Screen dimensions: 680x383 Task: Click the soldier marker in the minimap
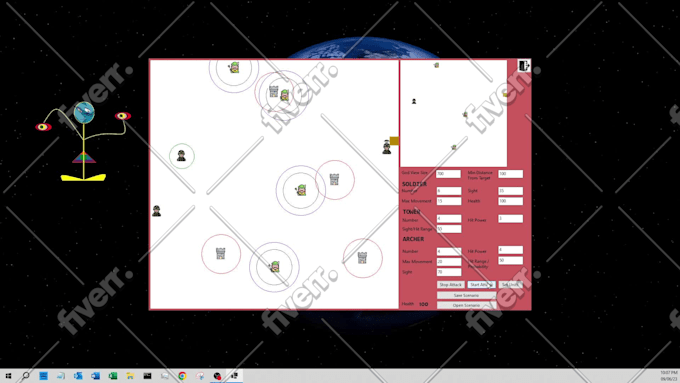point(414,101)
